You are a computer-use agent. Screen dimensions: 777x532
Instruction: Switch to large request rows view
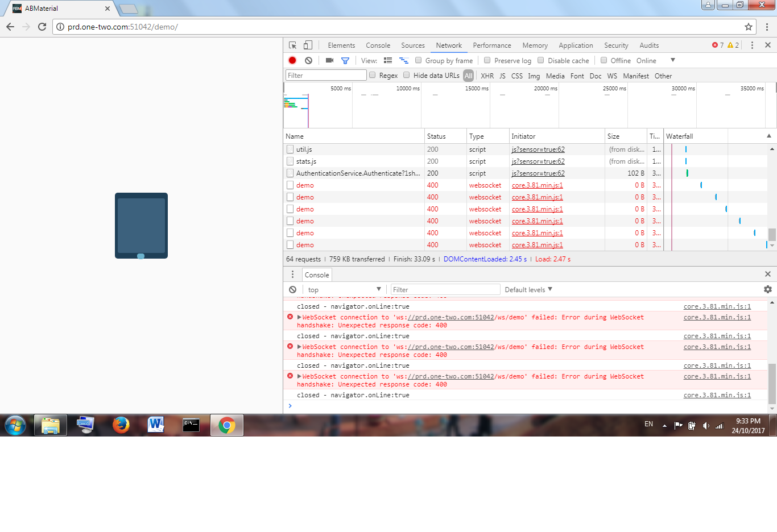coord(388,60)
